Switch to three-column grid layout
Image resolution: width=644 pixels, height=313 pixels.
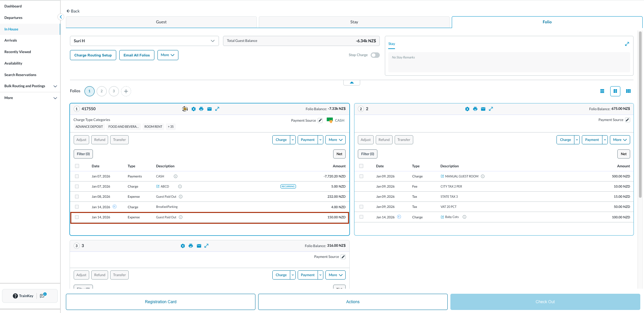coord(628,91)
